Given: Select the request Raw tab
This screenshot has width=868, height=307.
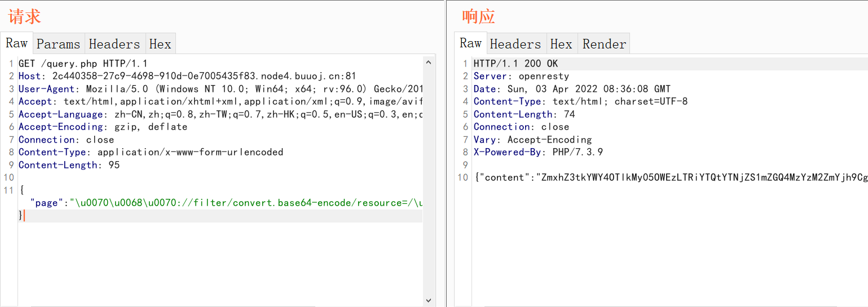Looking at the screenshot, I should pos(17,43).
